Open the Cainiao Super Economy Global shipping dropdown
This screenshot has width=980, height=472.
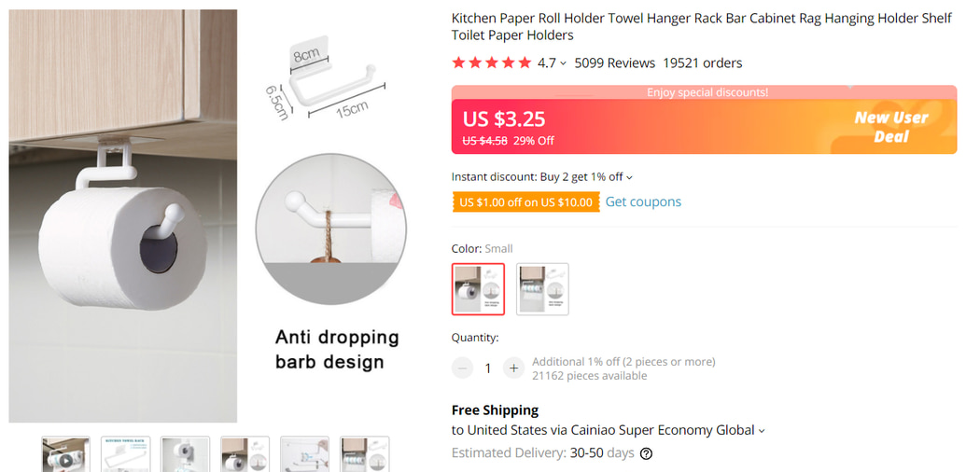[762, 431]
